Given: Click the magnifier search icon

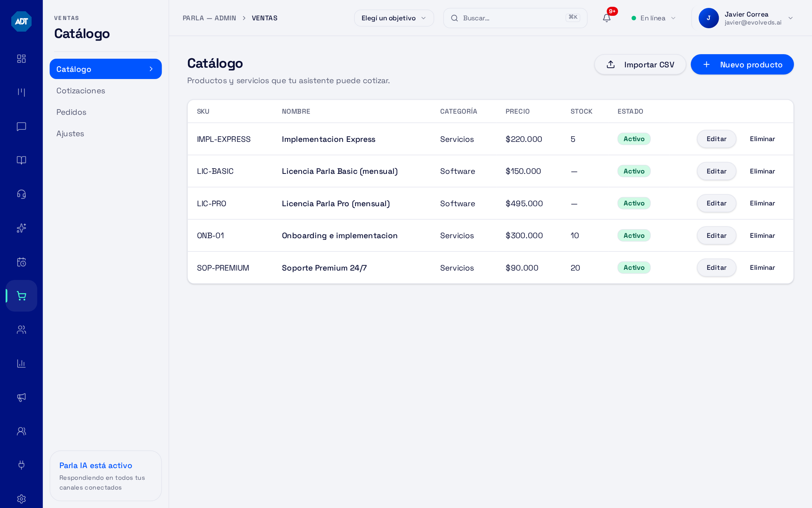Looking at the screenshot, I should [x=454, y=18].
